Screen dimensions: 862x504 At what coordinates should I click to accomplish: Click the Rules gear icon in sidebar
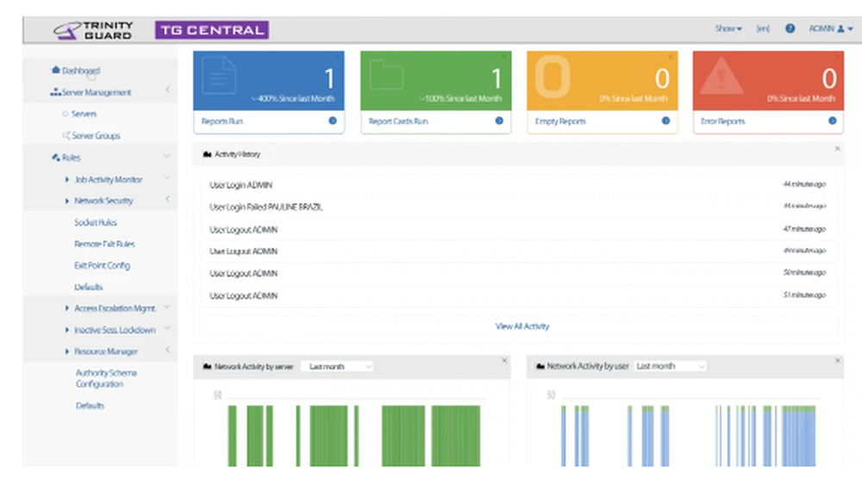coord(54,157)
